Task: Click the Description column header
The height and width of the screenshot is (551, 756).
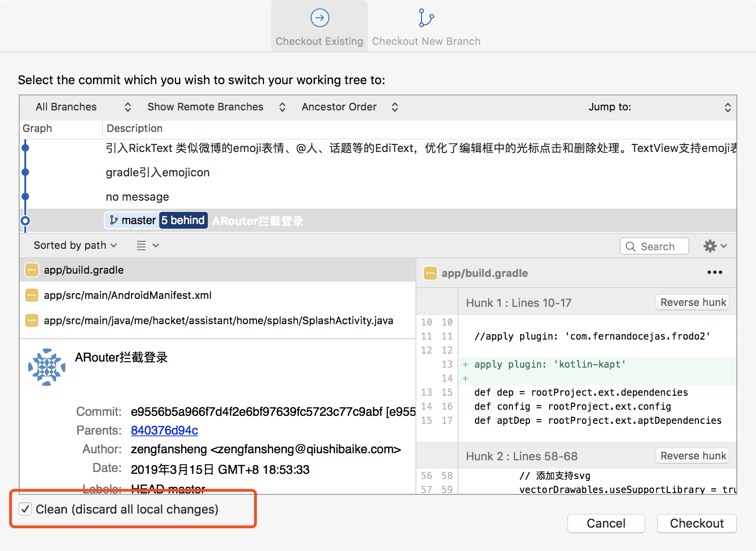Action: (x=135, y=128)
